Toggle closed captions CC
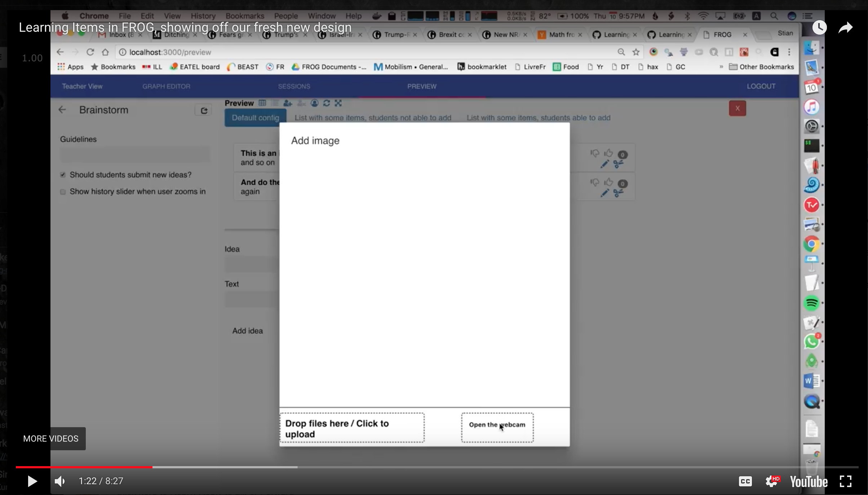 pyautogui.click(x=745, y=481)
